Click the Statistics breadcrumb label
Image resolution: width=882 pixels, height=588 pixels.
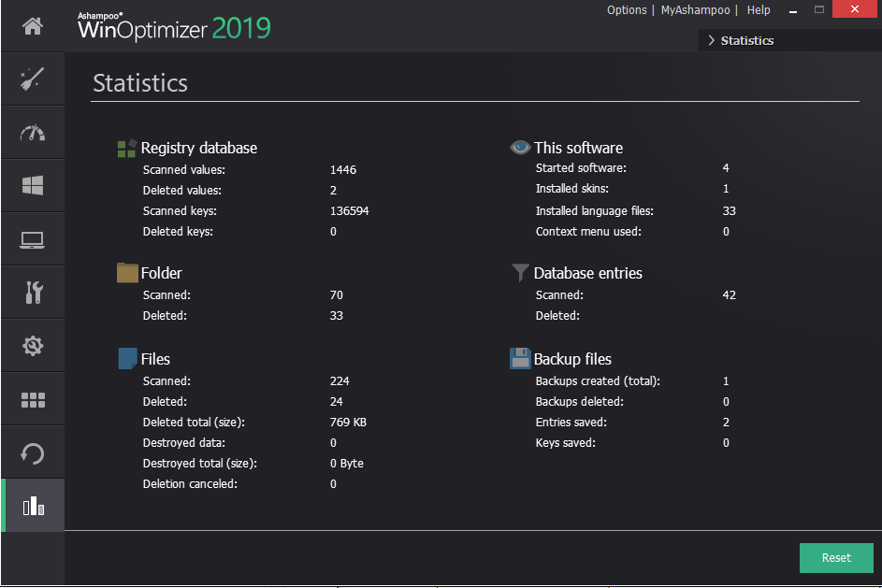coord(747,40)
